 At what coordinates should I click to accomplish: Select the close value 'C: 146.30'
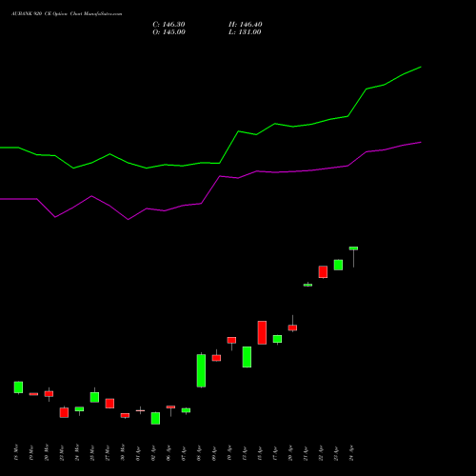click(x=169, y=25)
